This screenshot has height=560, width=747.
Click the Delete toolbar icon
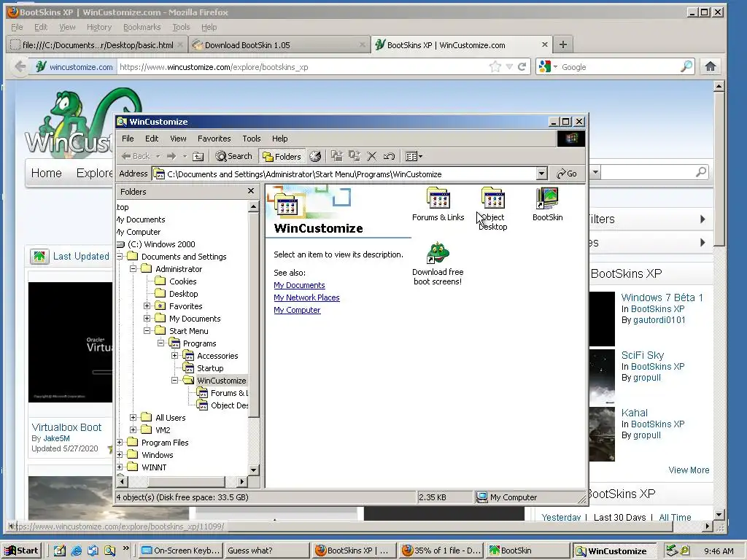371,156
